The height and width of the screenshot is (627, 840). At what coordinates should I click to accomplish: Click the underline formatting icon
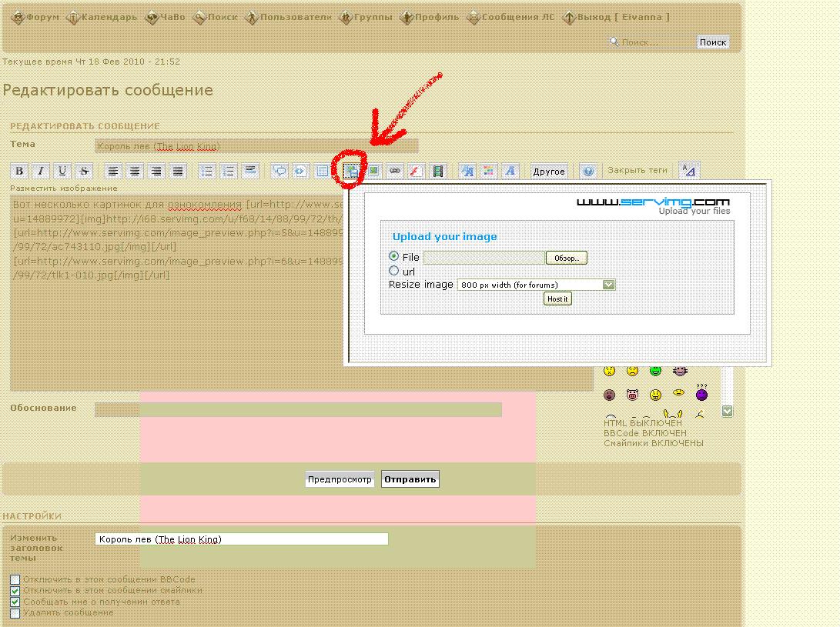click(x=62, y=172)
